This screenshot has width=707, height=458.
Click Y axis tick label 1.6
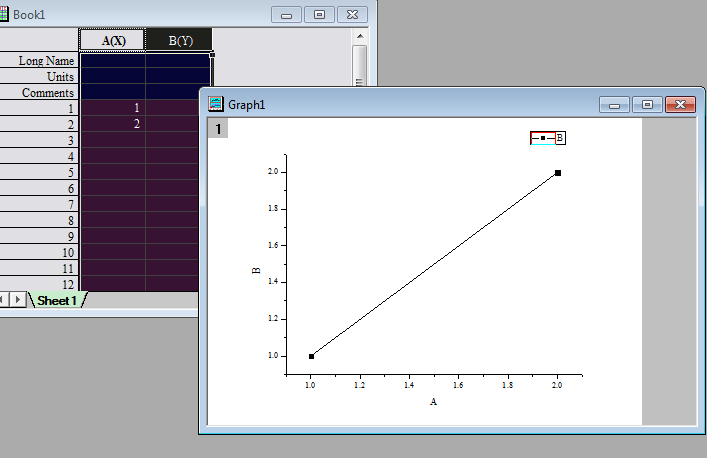[x=273, y=245]
